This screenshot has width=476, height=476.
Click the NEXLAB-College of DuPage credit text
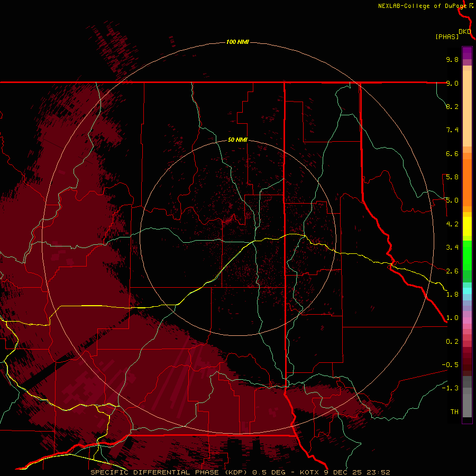[x=423, y=6]
